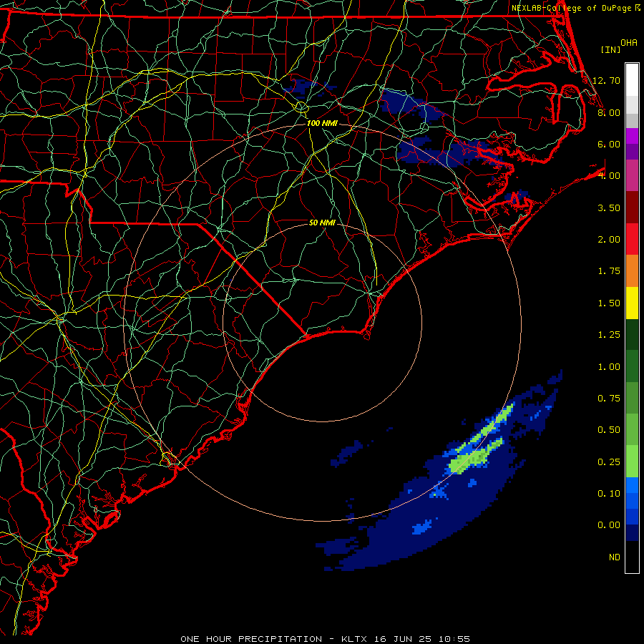Pick the white swatch beside 12.70
Screen dimensions: 644x644
click(x=632, y=79)
